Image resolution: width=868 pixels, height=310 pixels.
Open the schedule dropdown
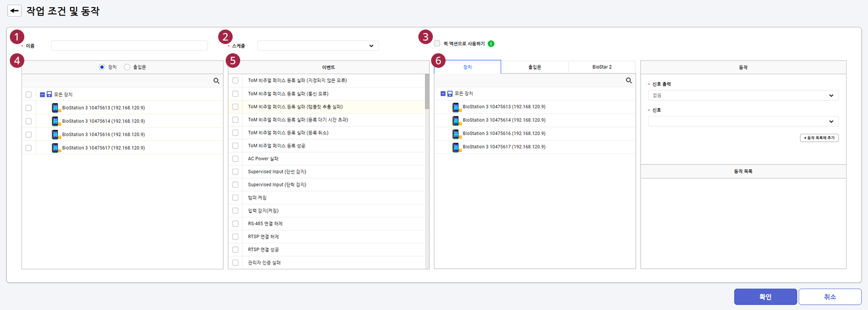[x=318, y=46]
